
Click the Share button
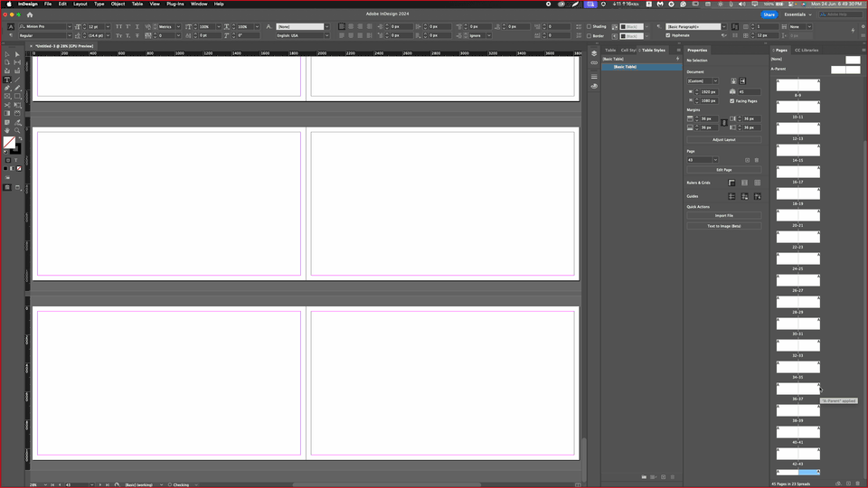pyautogui.click(x=769, y=15)
